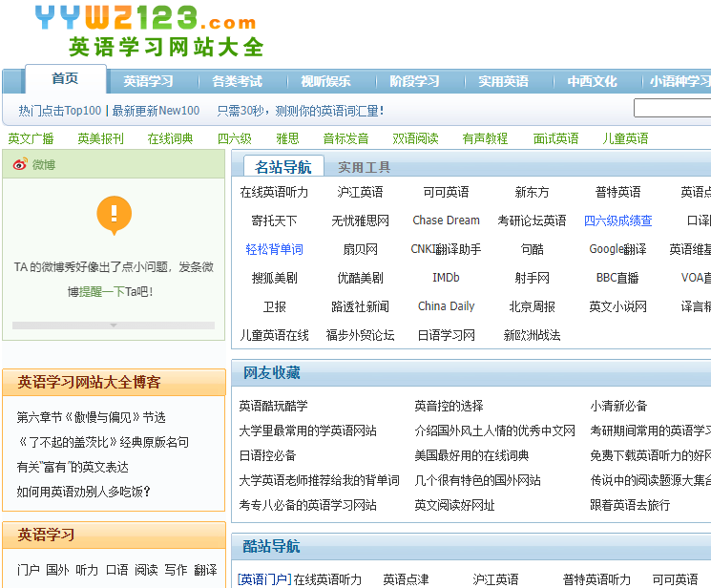
Task: Click the orange warning exclamation icon
Action: coord(115,215)
